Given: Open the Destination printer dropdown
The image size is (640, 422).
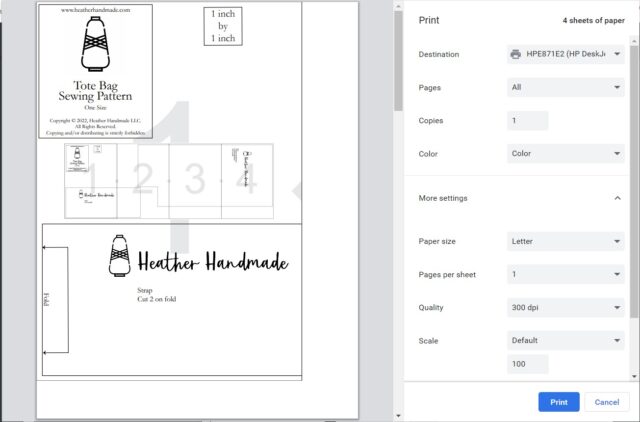Looking at the screenshot, I should click(x=566, y=54).
